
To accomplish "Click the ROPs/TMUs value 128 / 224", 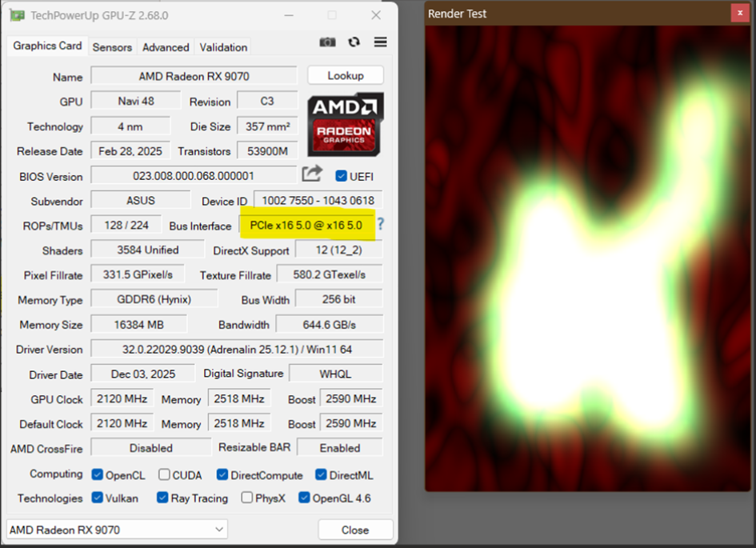I will [126, 225].
